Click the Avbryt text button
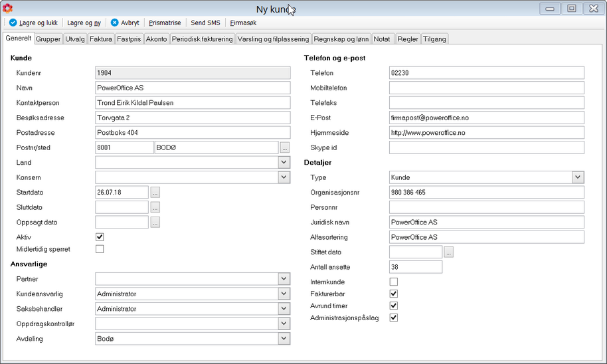This screenshot has width=607, height=364. click(x=130, y=23)
